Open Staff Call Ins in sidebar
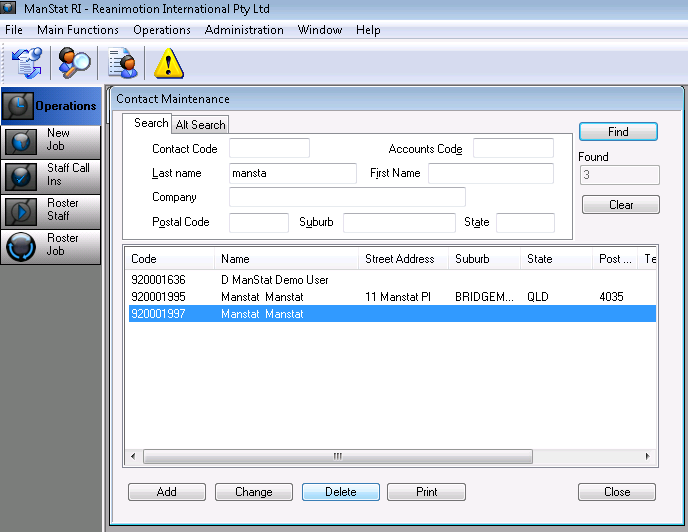 tap(51, 175)
